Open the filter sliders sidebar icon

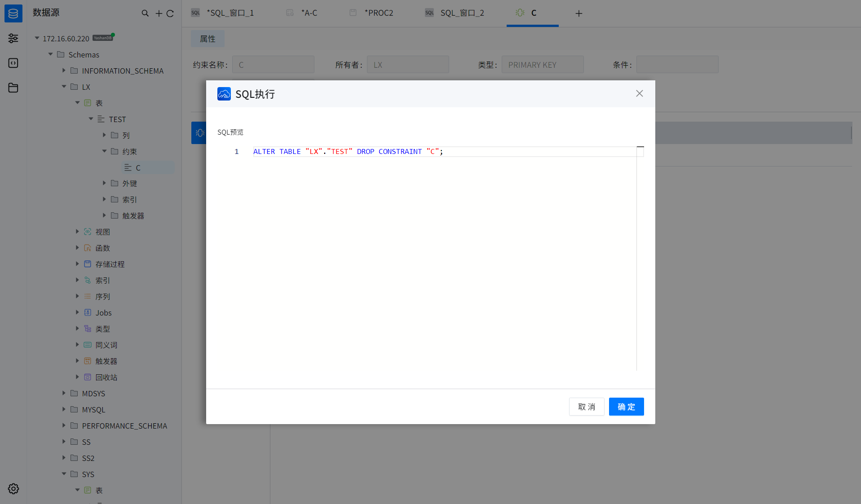pyautogui.click(x=13, y=39)
